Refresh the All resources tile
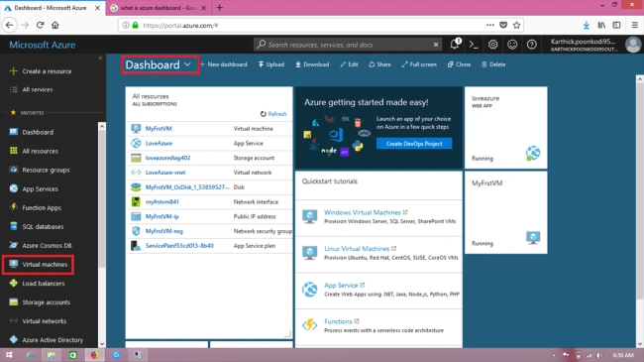Image resolution: width=644 pixels, height=362 pixels. 273,114
